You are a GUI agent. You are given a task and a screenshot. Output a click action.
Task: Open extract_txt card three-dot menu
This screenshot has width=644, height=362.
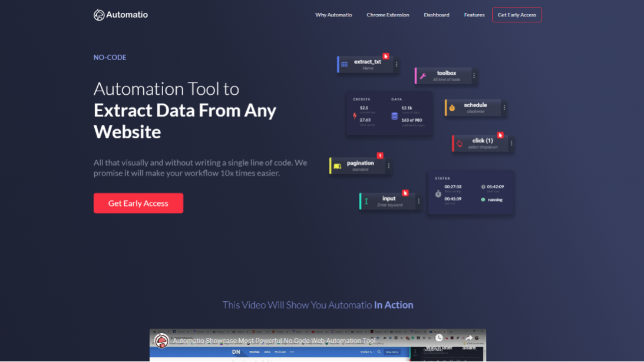(397, 64)
